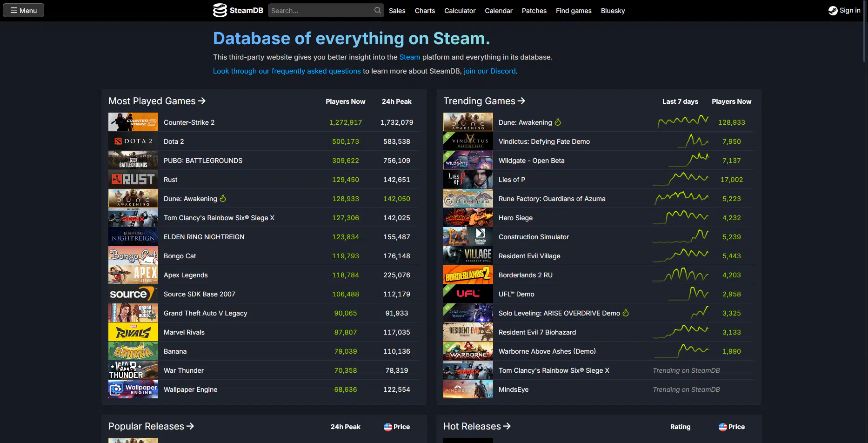
Task: Open the Most Played Games heading link
Action: [157, 101]
